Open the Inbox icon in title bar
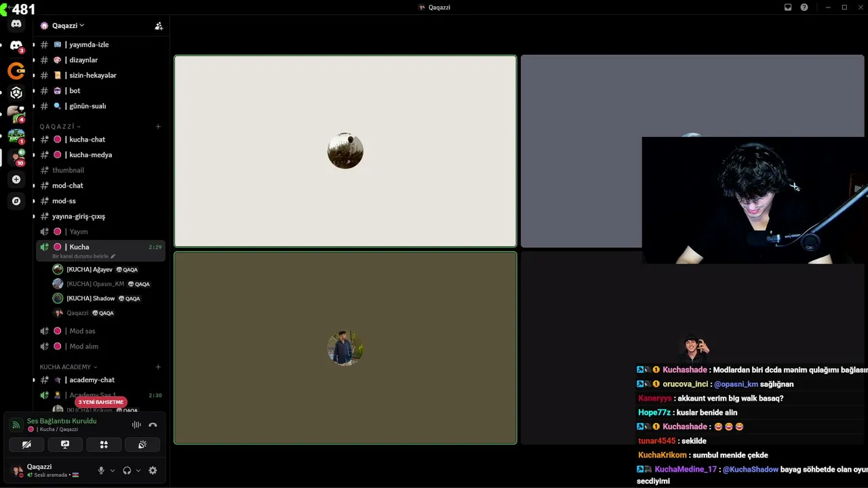Image resolution: width=868 pixels, height=488 pixels. click(788, 7)
